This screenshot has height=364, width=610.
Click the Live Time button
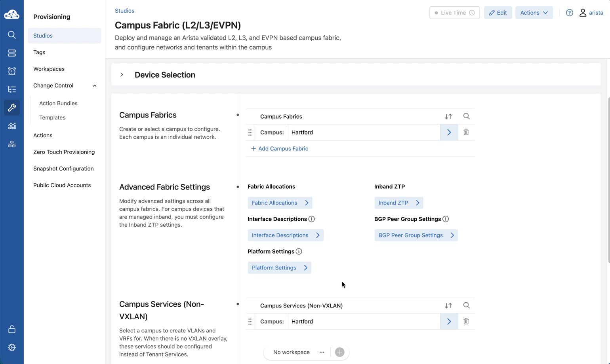coord(455,13)
